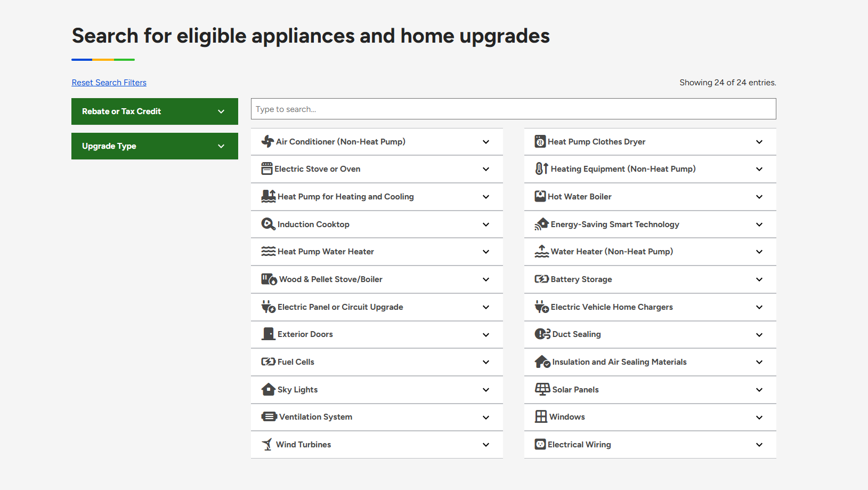Viewport: 868px width, 490px height.
Task: Click the Wind Turbines icon
Action: pyautogui.click(x=267, y=444)
